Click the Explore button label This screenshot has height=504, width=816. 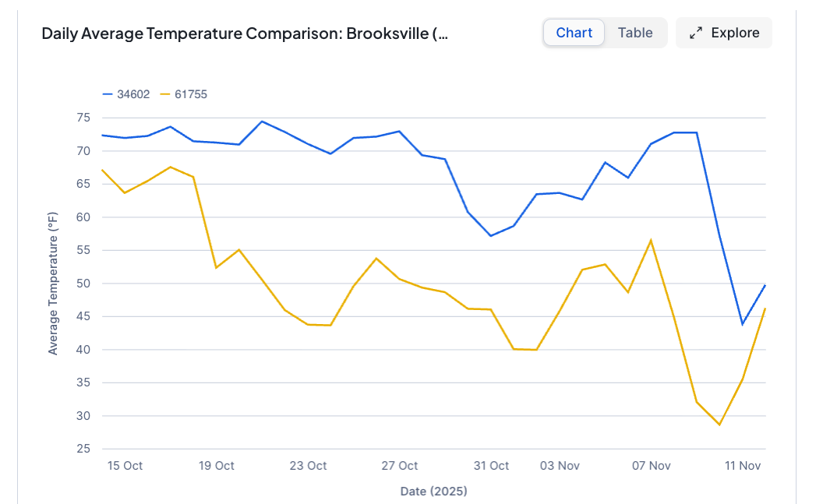[x=735, y=33]
